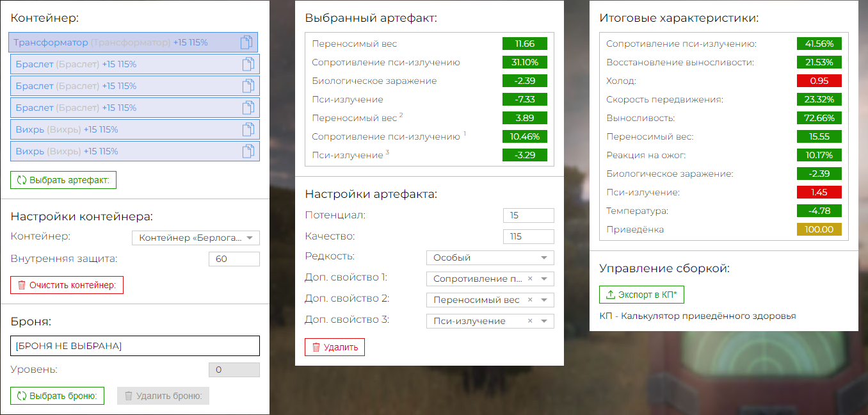Click the 23.32% Скорость передвижения value
The height and width of the screenshot is (415, 868).
(819, 99)
